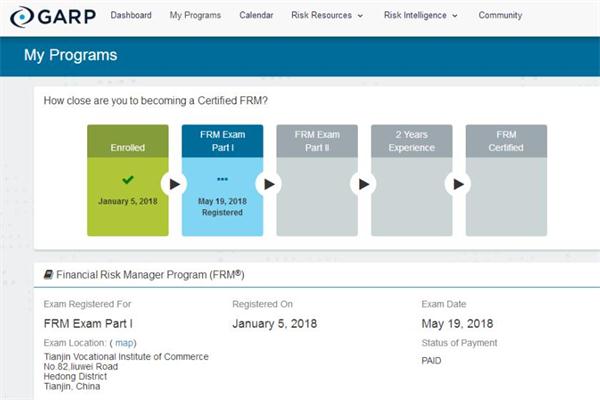Image resolution: width=600 pixels, height=400 pixels.
Task: Click the 'My Programs' page banner title
Action: coord(70,55)
